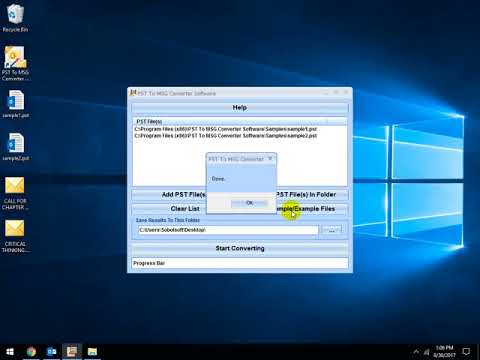Screen dimensions: 480x360
Task: Open the Windows Start menu
Action: tap(10, 352)
